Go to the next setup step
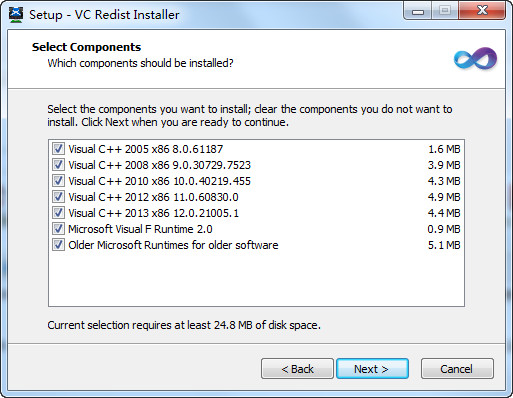The image size is (513, 398). pos(372,369)
